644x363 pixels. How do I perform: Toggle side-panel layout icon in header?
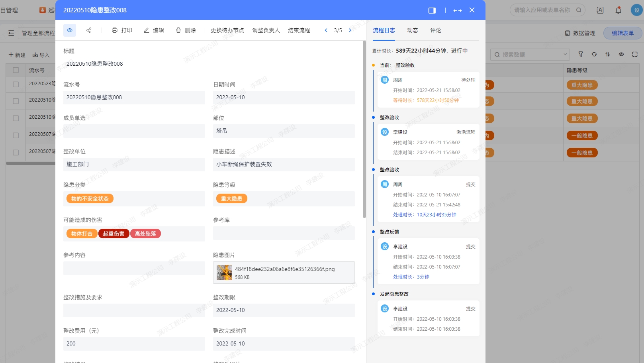coord(432,10)
